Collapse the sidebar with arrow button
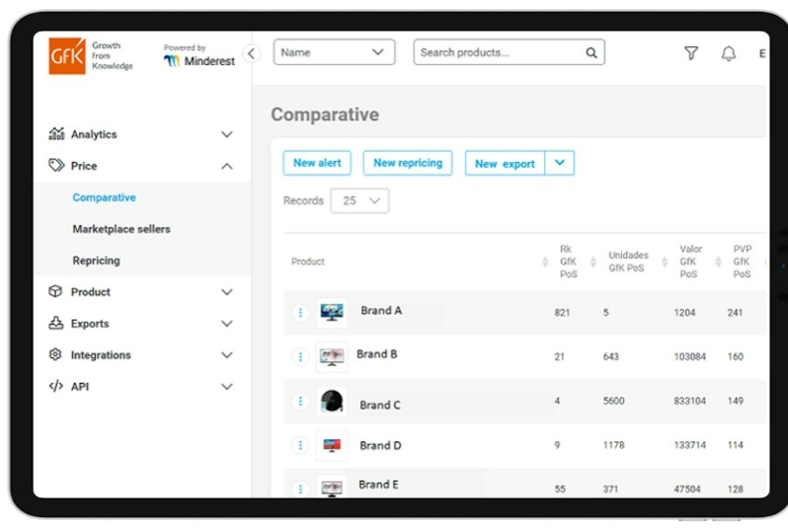Image resolution: width=788 pixels, height=532 pixels. click(251, 53)
